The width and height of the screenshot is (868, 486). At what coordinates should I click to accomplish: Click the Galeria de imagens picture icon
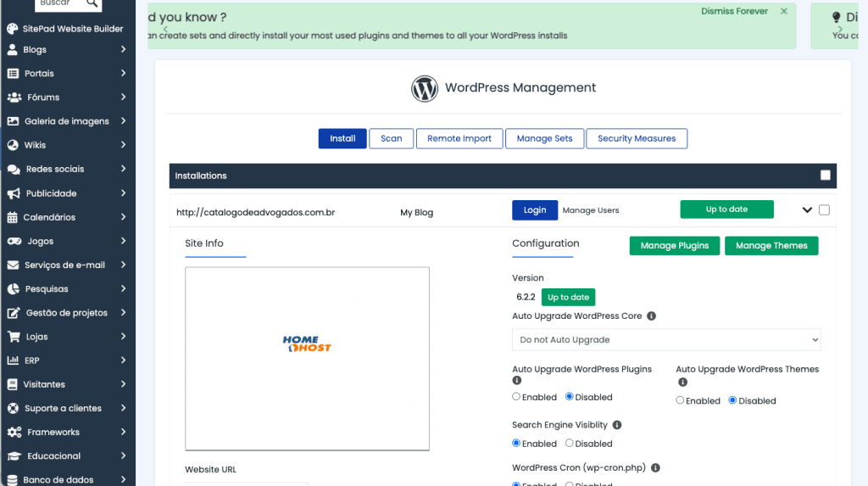(13, 120)
